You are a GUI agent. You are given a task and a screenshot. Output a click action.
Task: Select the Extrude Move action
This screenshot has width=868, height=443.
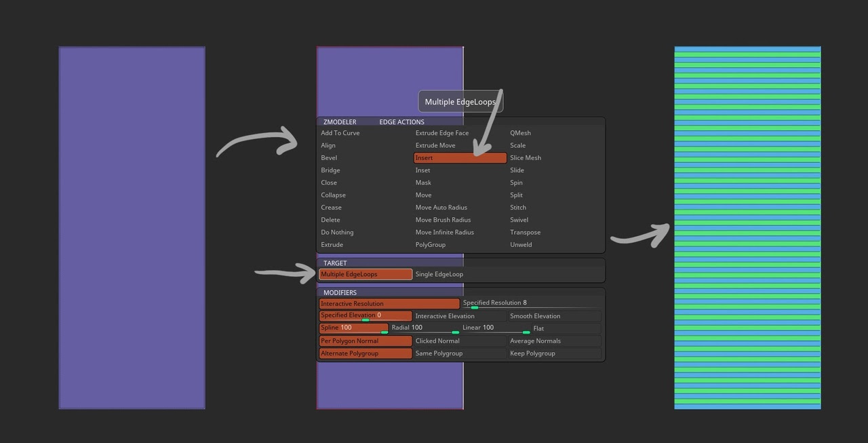point(435,145)
